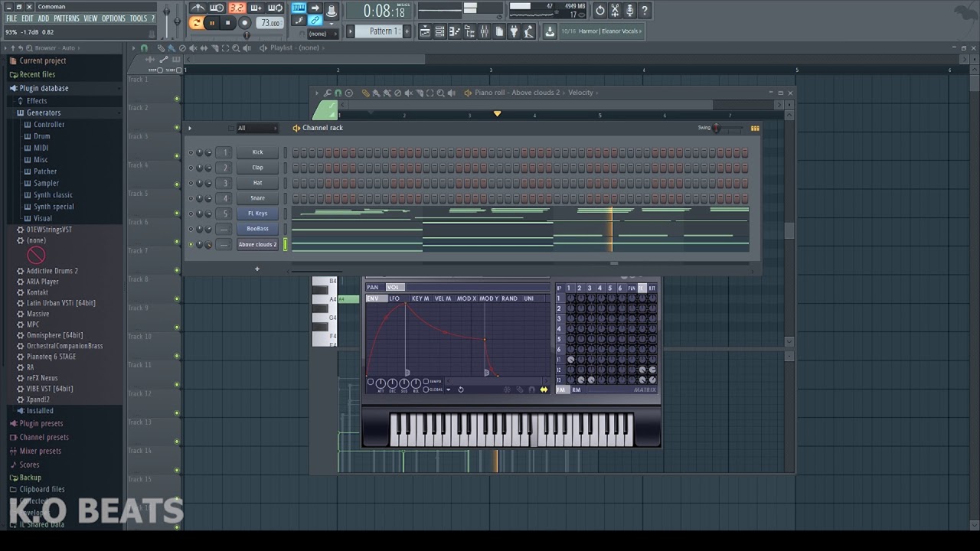Click the microphone recording icon in top-right toolbar

[x=629, y=10]
